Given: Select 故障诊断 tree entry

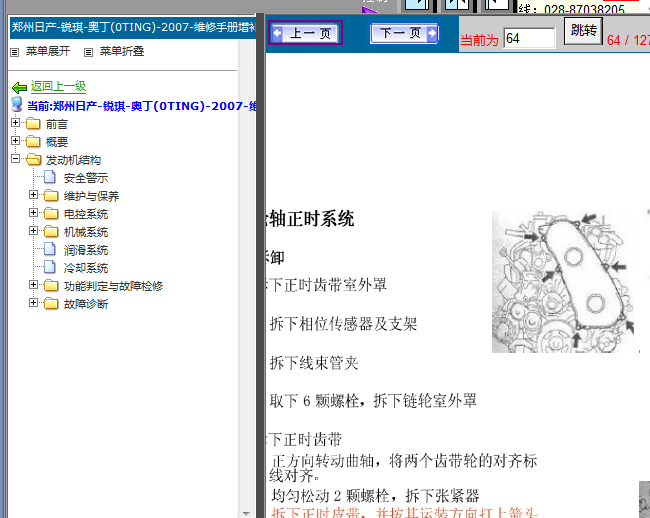Looking at the screenshot, I should coord(86,304).
